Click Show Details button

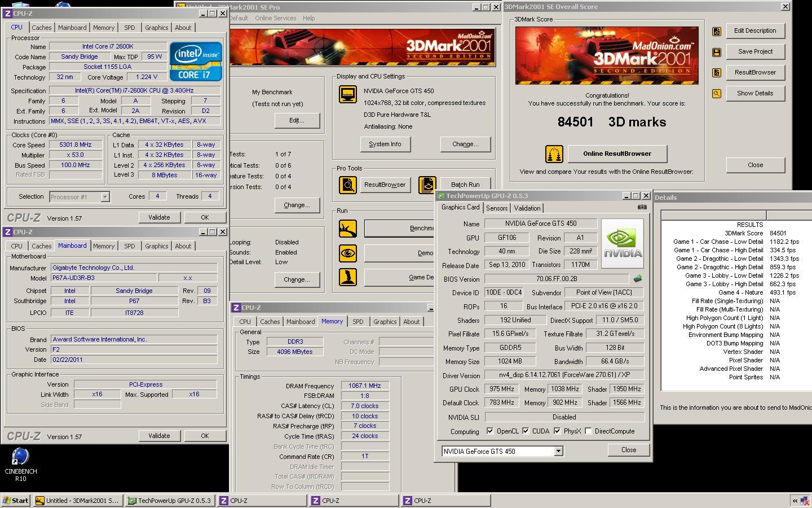(755, 94)
